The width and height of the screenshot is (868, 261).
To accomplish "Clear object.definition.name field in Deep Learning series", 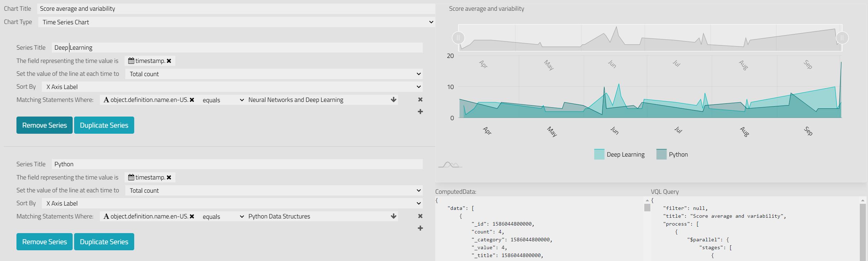I will (x=192, y=100).
